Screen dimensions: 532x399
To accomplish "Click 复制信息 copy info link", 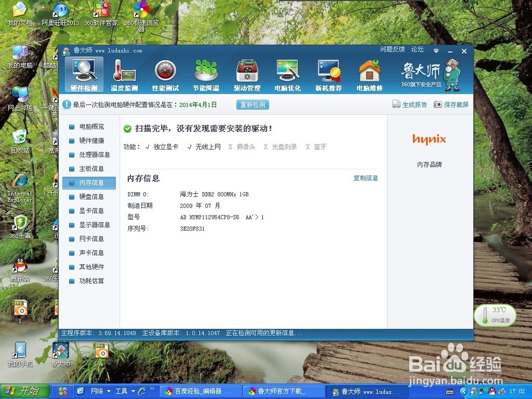I will 366,178.
